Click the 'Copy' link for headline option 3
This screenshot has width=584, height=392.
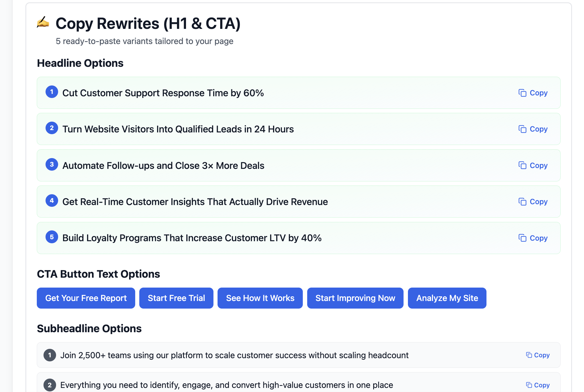pos(539,165)
